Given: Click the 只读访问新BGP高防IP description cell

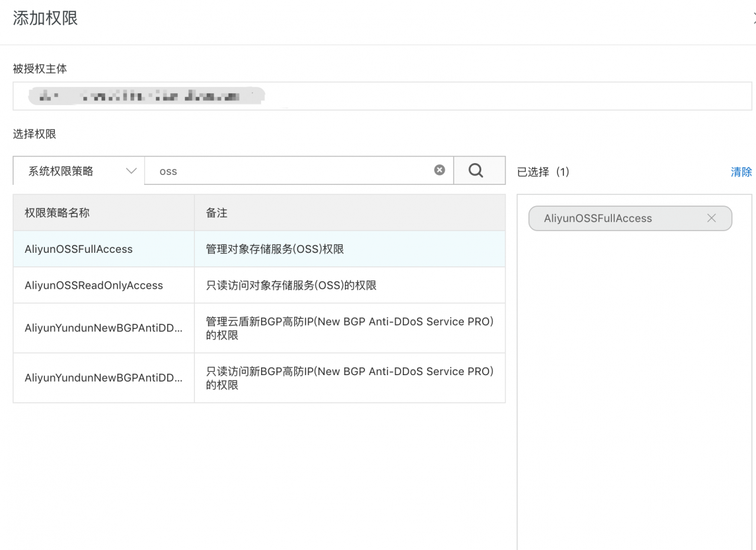Looking at the screenshot, I should 350,377.
